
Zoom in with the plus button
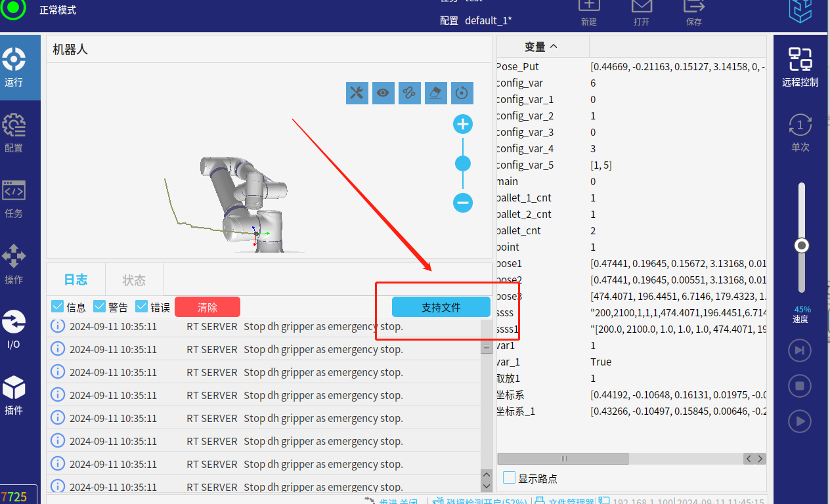pyautogui.click(x=463, y=124)
